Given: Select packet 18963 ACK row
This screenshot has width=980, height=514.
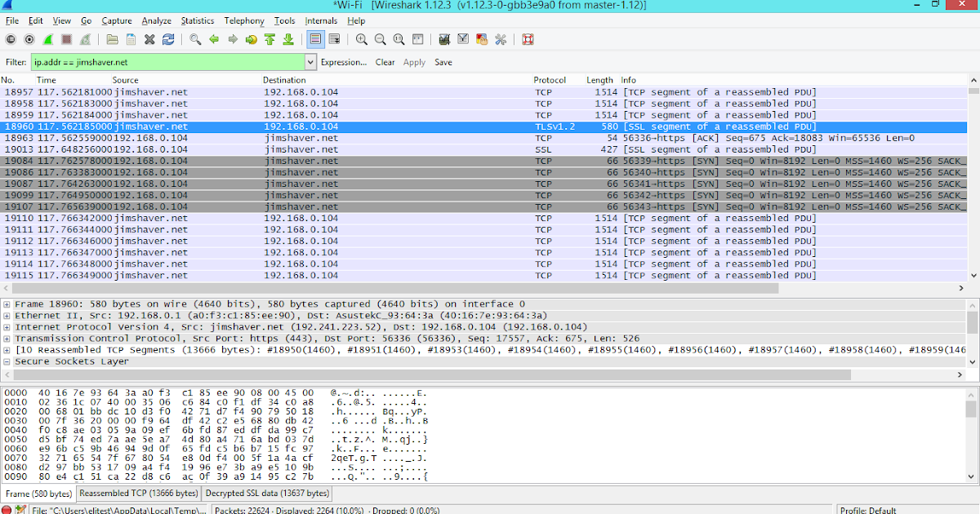Looking at the screenshot, I should [x=483, y=138].
